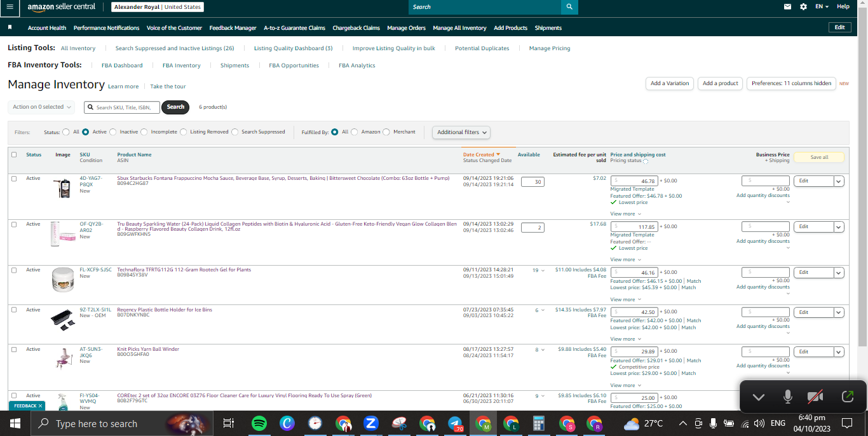The image size is (868, 436).
Task: Click the share screen icon in overlay
Action: tap(848, 397)
